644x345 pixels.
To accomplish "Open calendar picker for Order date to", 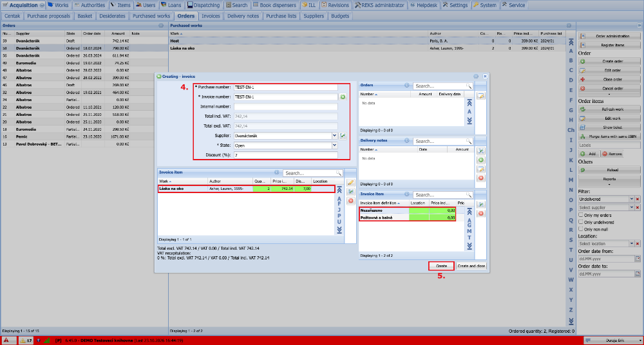I will click(638, 274).
